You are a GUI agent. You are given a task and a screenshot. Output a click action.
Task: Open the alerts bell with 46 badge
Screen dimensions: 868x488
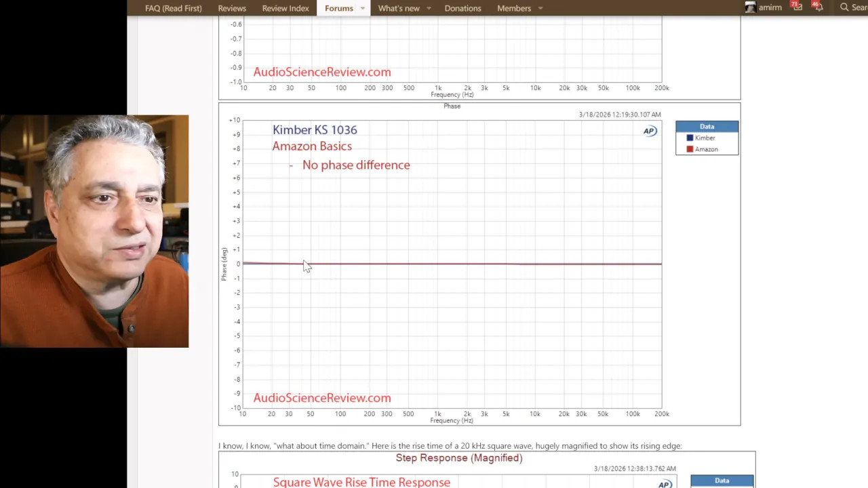818,7
